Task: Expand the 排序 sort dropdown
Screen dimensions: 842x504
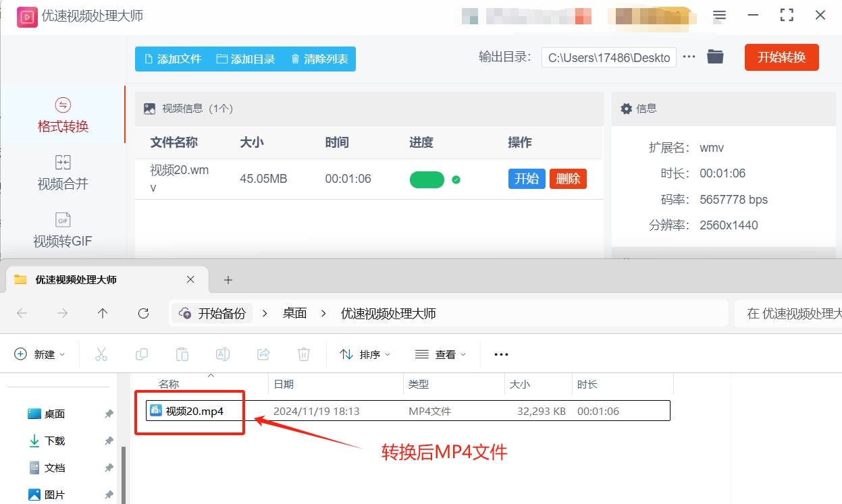Action: (365, 354)
